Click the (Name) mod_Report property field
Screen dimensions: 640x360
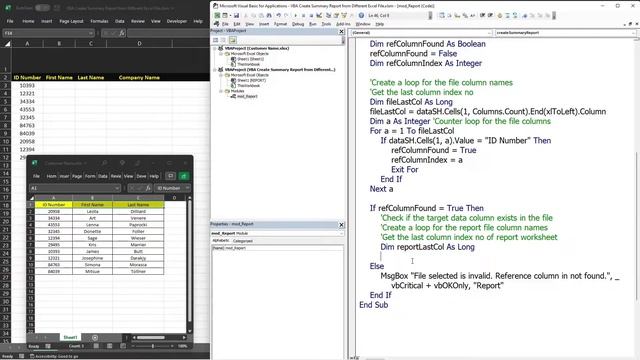(277, 248)
